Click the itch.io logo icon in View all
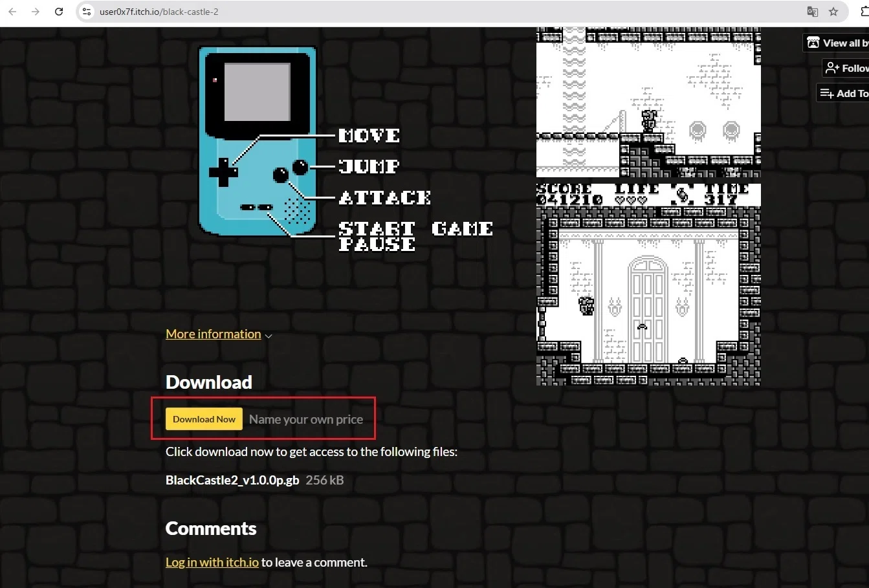The width and height of the screenshot is (869, 588). pyautogui.click(x=813, y=43)
